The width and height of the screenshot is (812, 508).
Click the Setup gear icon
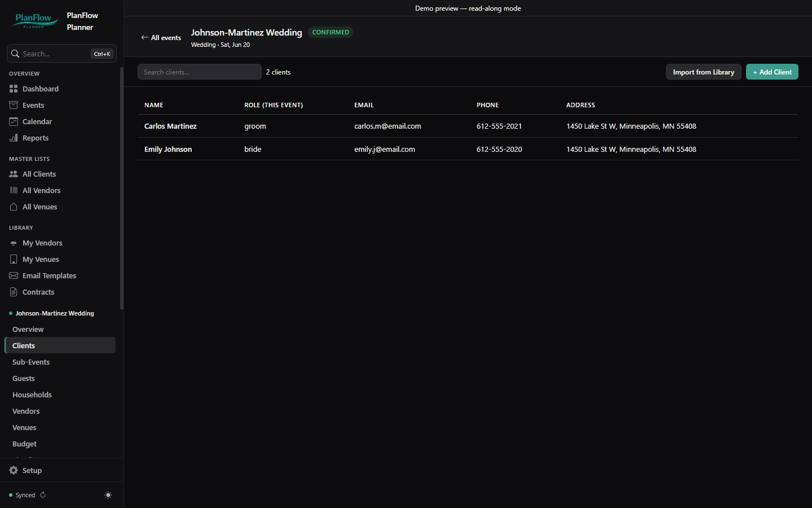coord(14,470)
